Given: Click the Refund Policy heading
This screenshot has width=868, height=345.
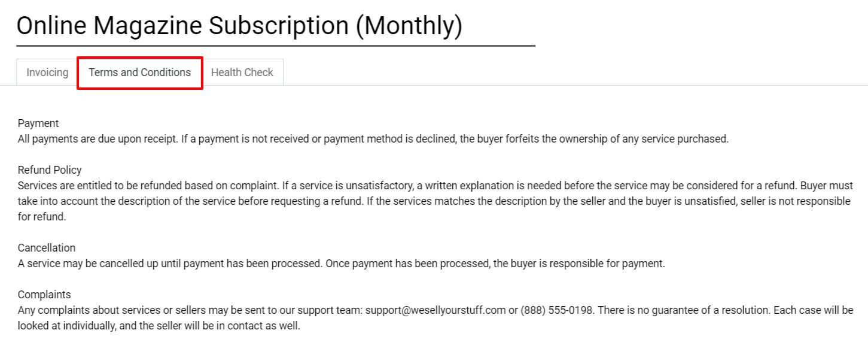Looking at the screenshot, I should [x=50, y=170].
